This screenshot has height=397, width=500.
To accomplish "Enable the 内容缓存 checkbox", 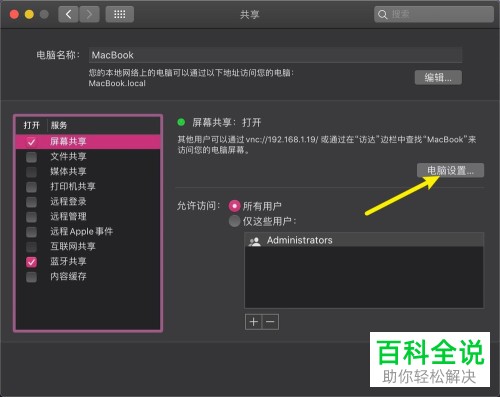I will coord(31,277).
